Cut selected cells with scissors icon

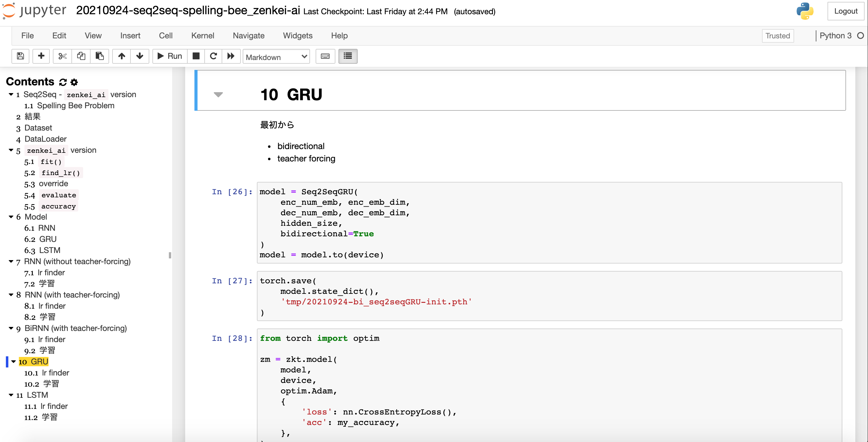coord(62,56)
